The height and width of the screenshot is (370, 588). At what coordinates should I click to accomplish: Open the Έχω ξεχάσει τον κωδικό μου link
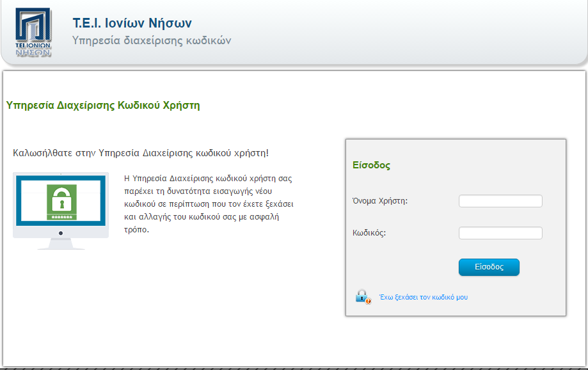click(x=424, y=297)
